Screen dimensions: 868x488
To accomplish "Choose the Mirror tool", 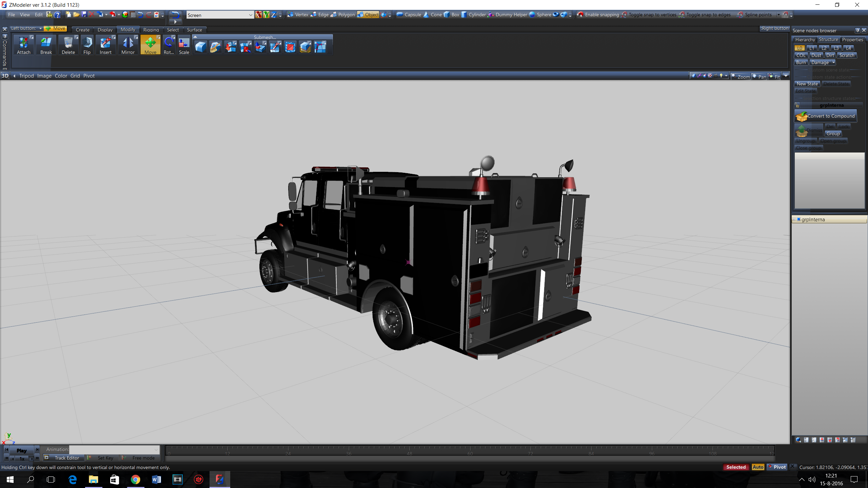I will pyautogui.click(x=128, y=45).
